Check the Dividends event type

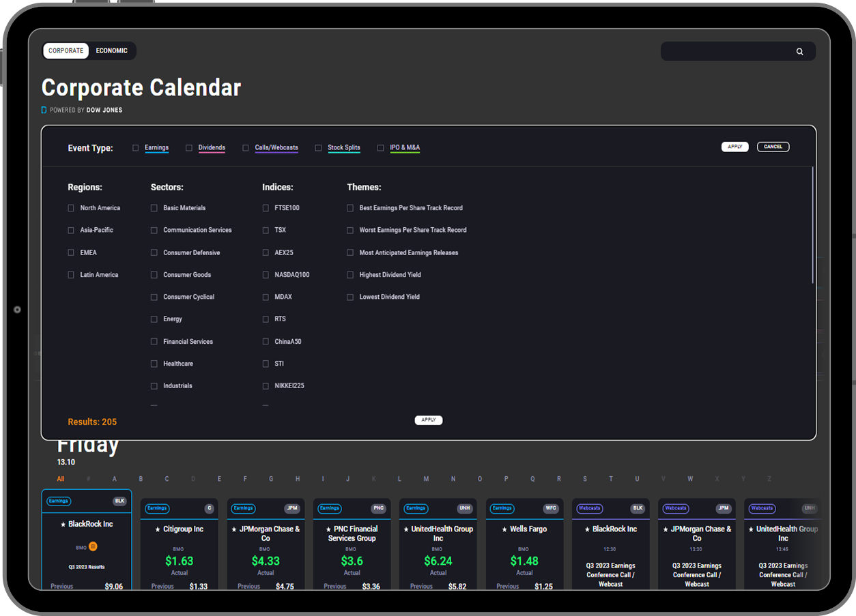click(189, 147)
